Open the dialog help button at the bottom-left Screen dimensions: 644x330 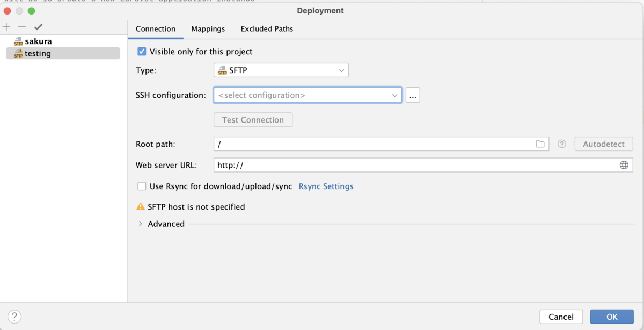[14, 317]
